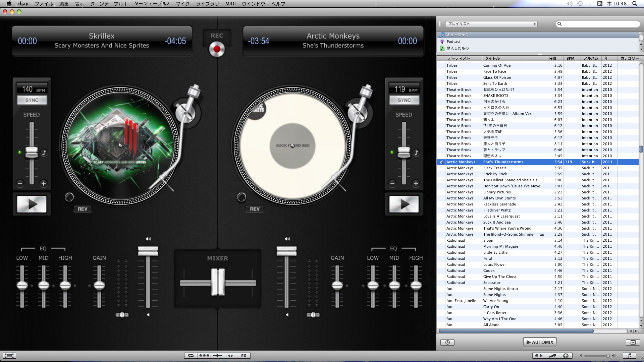Play turntable 1 Skrillex track
Screen dimensions: 644x362
coord(32,204)
